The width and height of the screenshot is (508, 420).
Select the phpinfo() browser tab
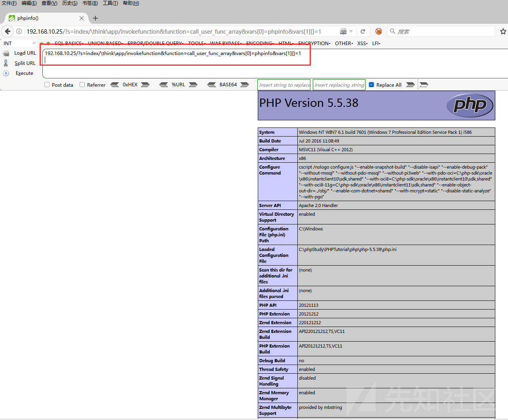(47, 18)
